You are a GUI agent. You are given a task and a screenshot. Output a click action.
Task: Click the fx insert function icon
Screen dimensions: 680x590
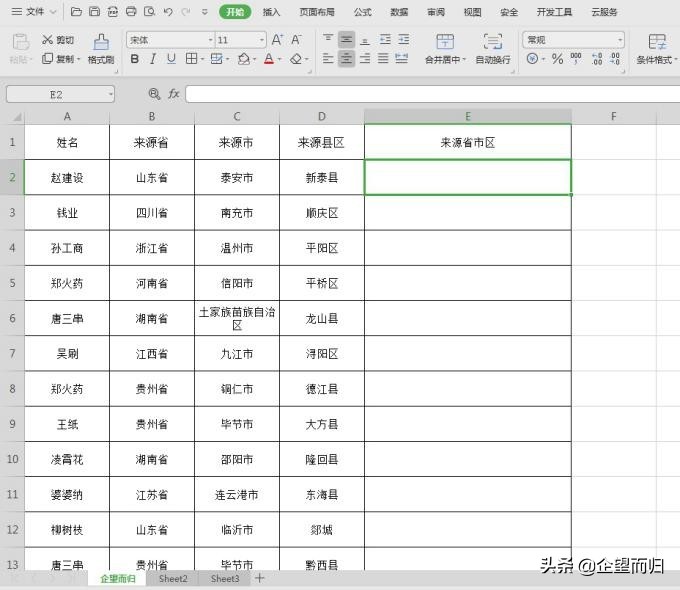(173, 94)
